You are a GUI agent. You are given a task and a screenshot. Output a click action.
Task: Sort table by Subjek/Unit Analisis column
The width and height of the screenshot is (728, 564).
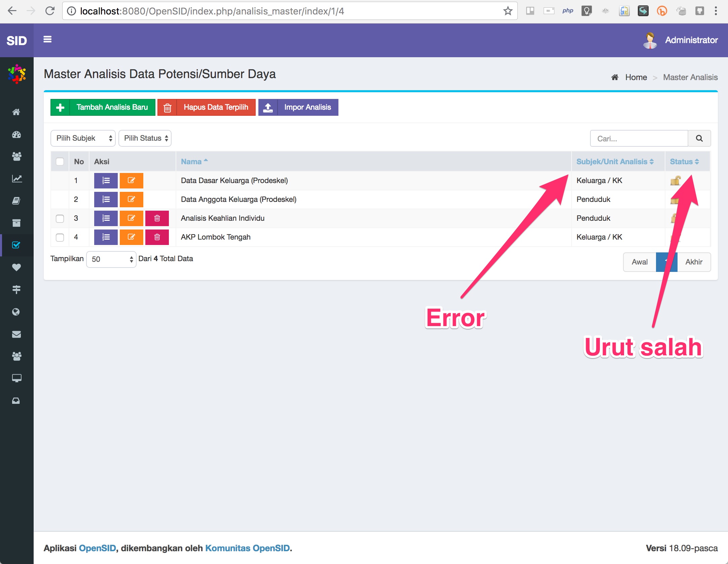(x=615, y=162)
